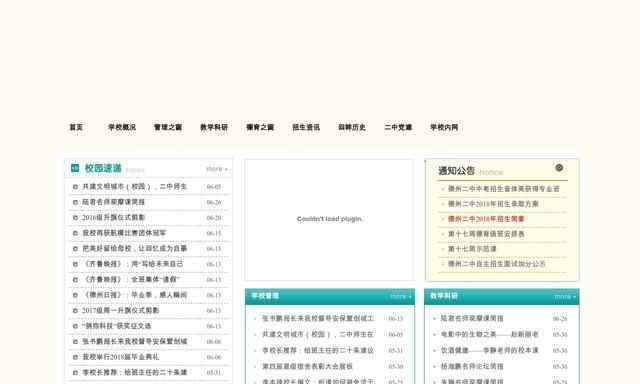
Task: Open 饮酒健康——李静老师的校本课 article
Action: tap(489, 351)
